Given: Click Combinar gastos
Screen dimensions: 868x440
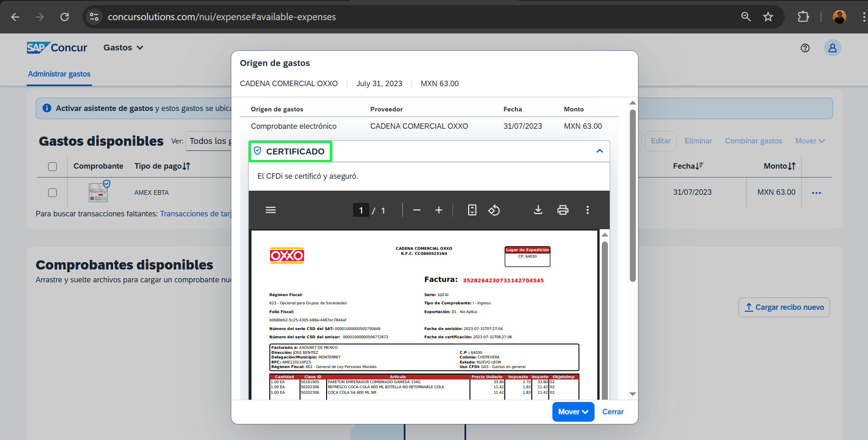Looking at the screenshot, I should [753, 141].
